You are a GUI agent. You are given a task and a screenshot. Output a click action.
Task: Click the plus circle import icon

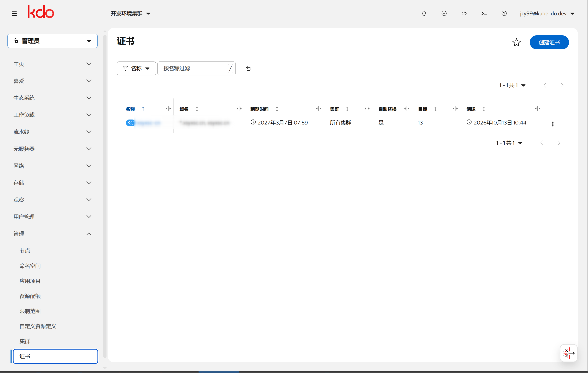click(444, 13)
